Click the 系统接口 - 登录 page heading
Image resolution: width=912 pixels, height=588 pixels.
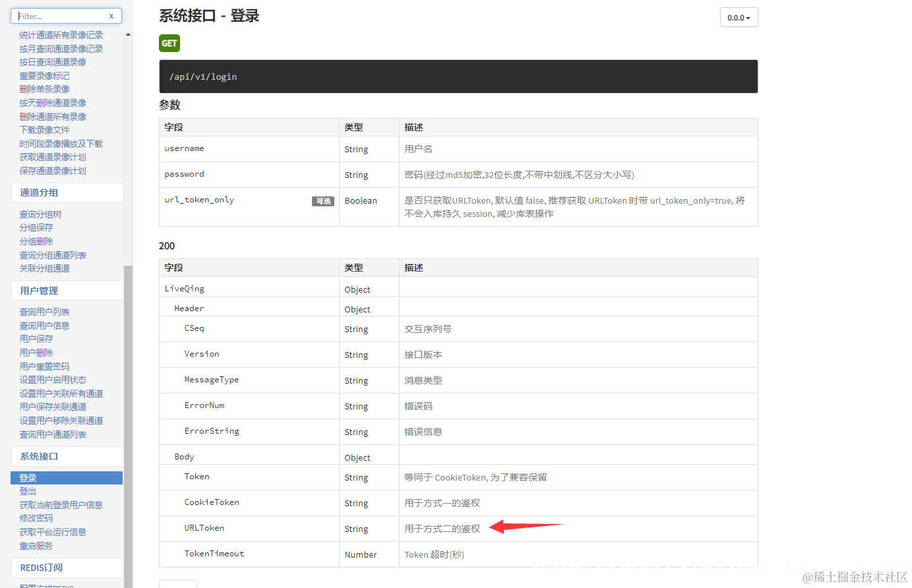point(209,16)
